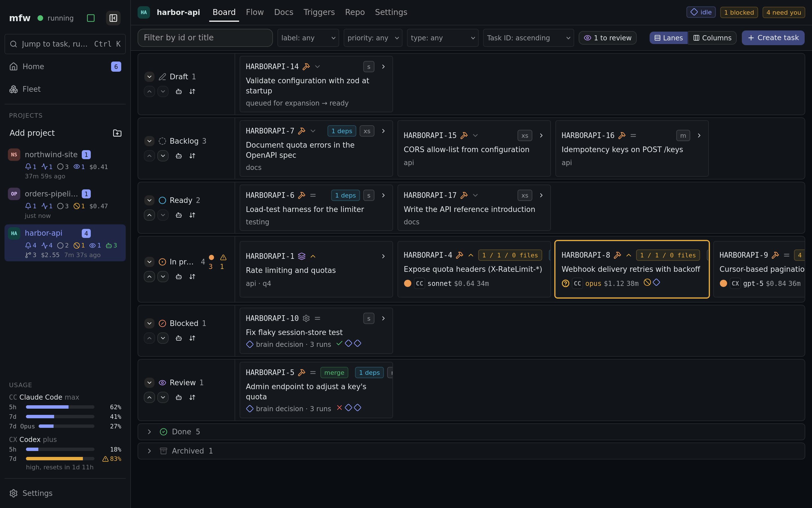Click the sort arrows icon in In progress lane

tap(192, 277)
